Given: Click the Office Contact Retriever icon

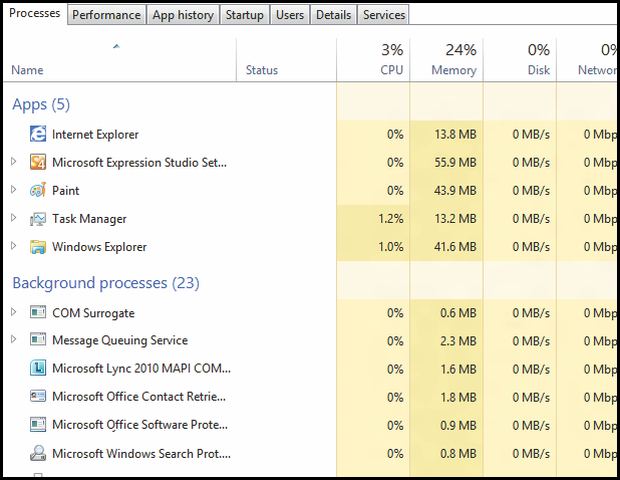Looking at the screenshot, I should 38,396.
